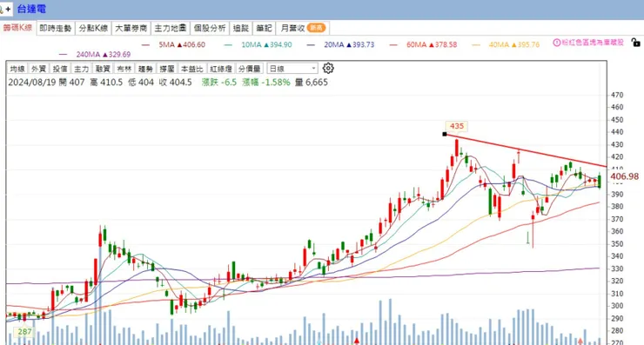Image resolution: width=644 pixels, height=345 pixels.
Task: Switch to the 即時走勢 tab
Action: coord(56,29)
